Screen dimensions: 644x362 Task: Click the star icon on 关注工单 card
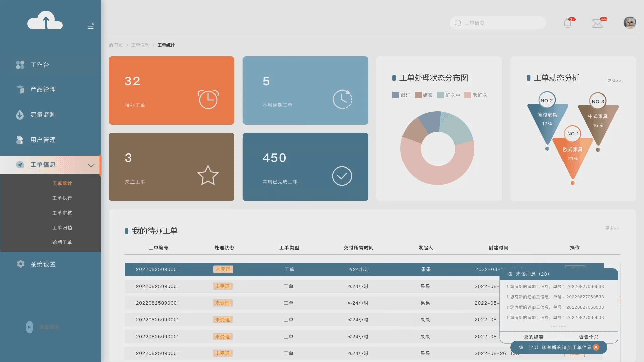[x=208, y=175]
